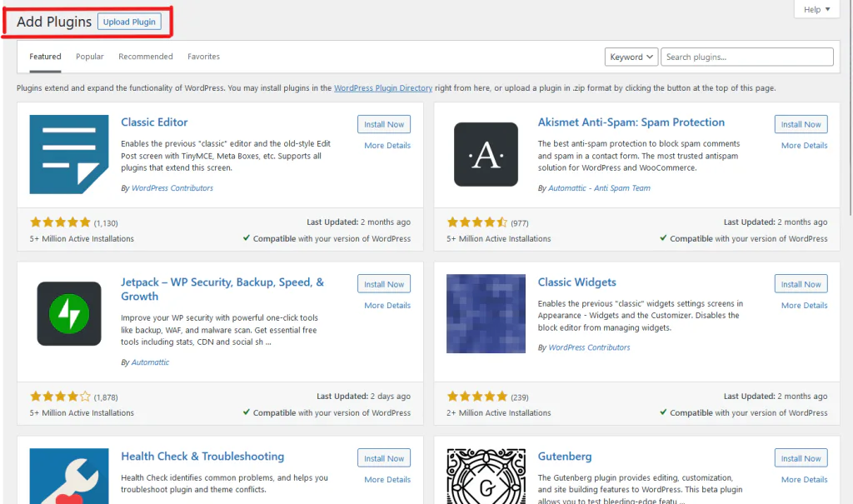Open WordPress Contributors author link under Classic Editor
The image size is (853, 504).
coord(172,187)
